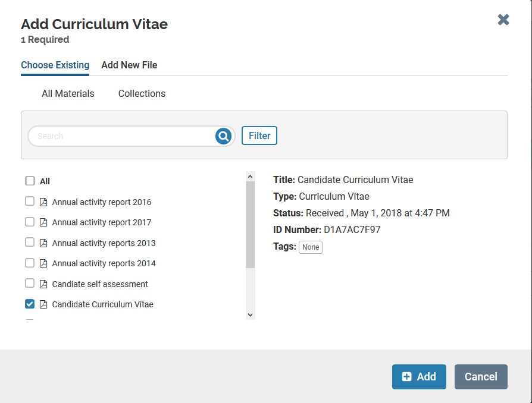The height and width of the screenshot is (403, 532).
Task: Click scrollbar down arrow in file list
Action: (250, 315)
